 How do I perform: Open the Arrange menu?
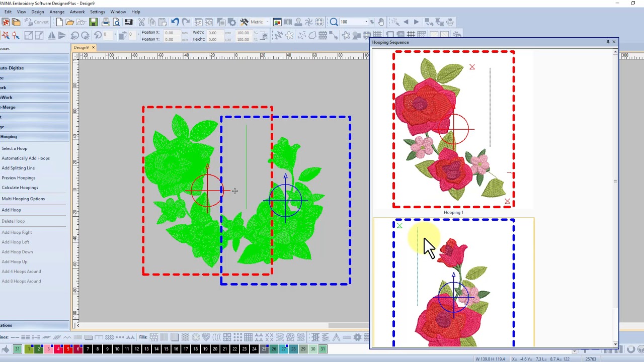coord(57,12)
